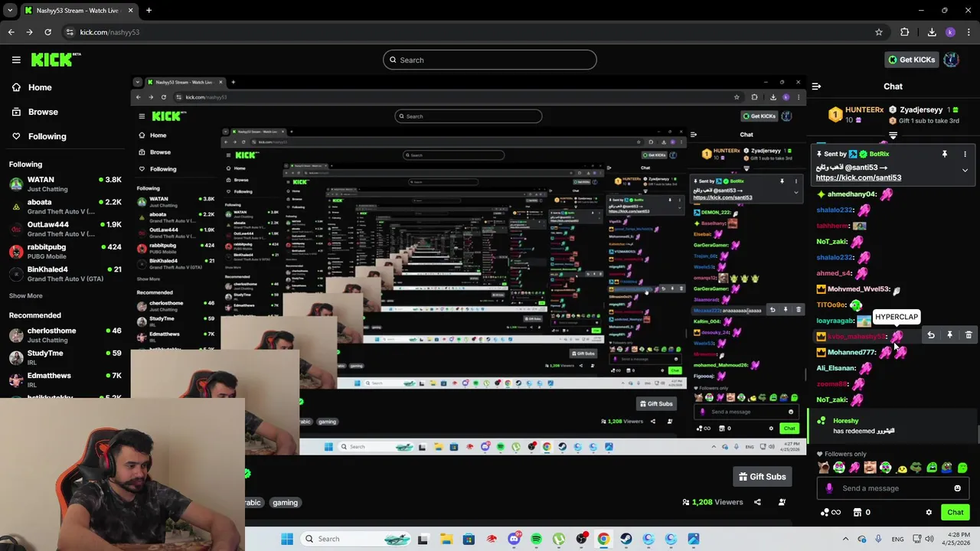Open File Explorer from the taskbar
Viewport: 980px width, 551px height.
pyautogui.click(x=446, y=539)
